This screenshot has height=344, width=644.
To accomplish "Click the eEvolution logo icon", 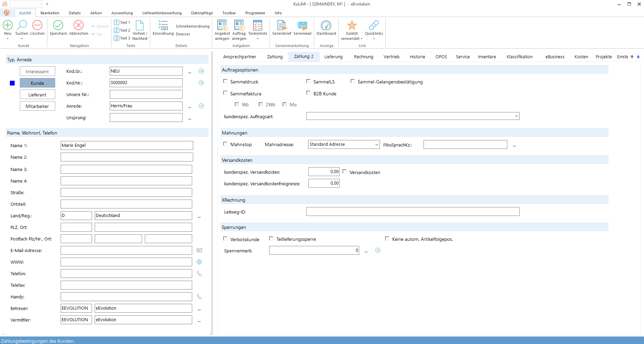I will (x=7, y=13).
